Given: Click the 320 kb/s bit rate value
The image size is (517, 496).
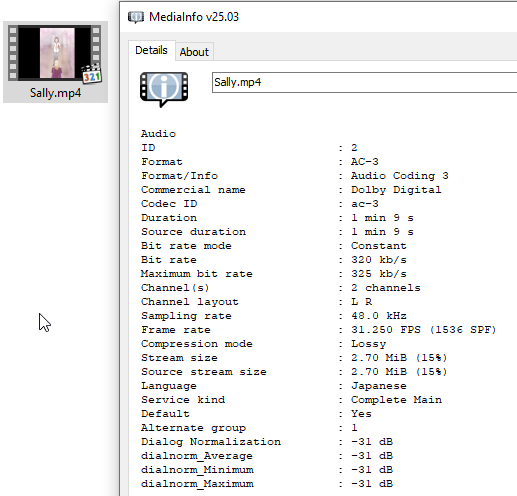Looking at the screenshot, I should pyautogui.click(x=379, y=260).
